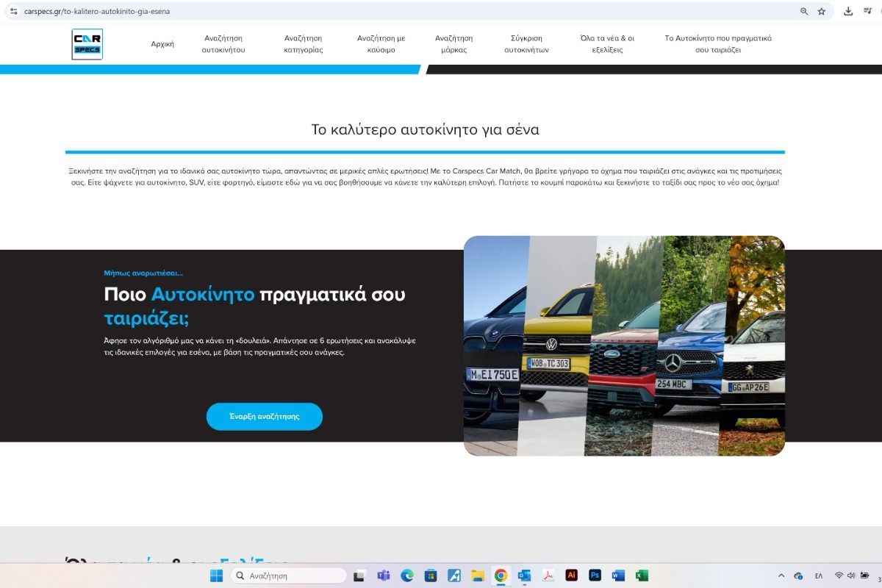Launch Photoshop from the taskbar
The image size is (882, 588).
pyautogui.click(x=595, y=576)
